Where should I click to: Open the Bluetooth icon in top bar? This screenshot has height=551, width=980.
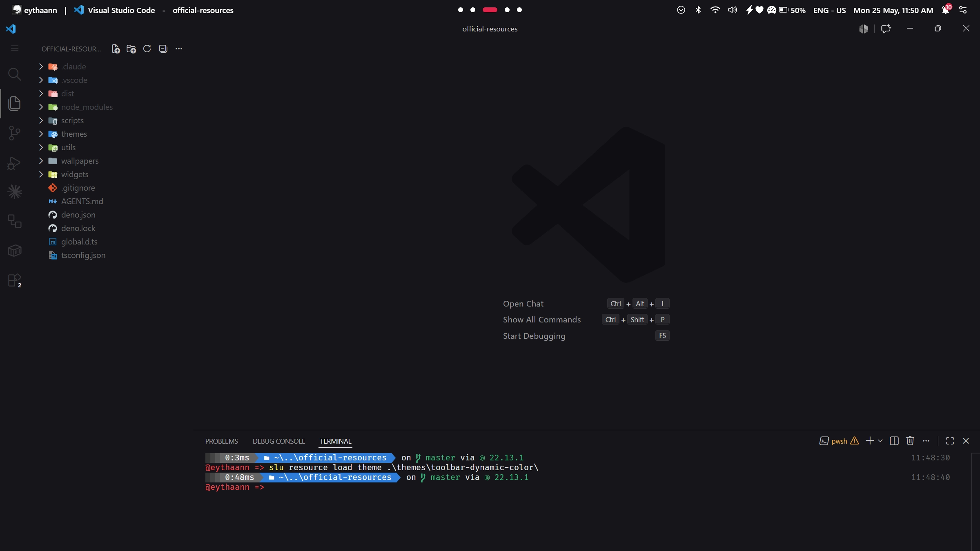point(698,10)
